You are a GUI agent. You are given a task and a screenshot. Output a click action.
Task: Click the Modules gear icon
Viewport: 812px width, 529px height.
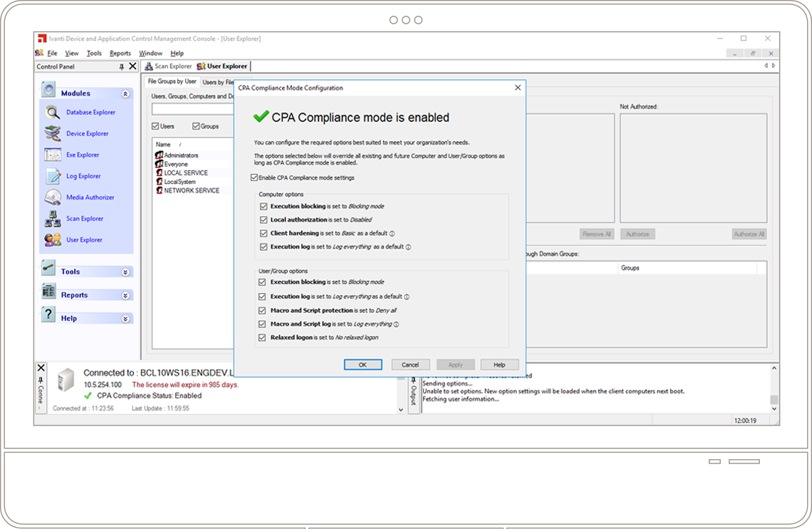48,90
